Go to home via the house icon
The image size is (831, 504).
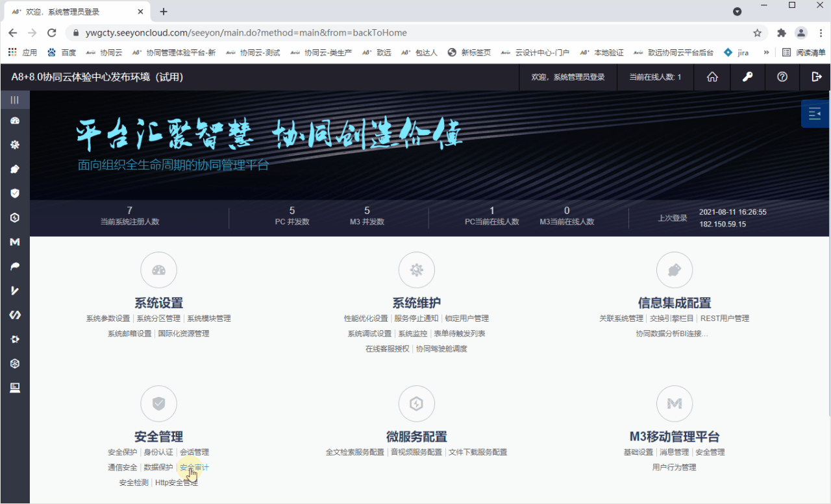[712, 77]
